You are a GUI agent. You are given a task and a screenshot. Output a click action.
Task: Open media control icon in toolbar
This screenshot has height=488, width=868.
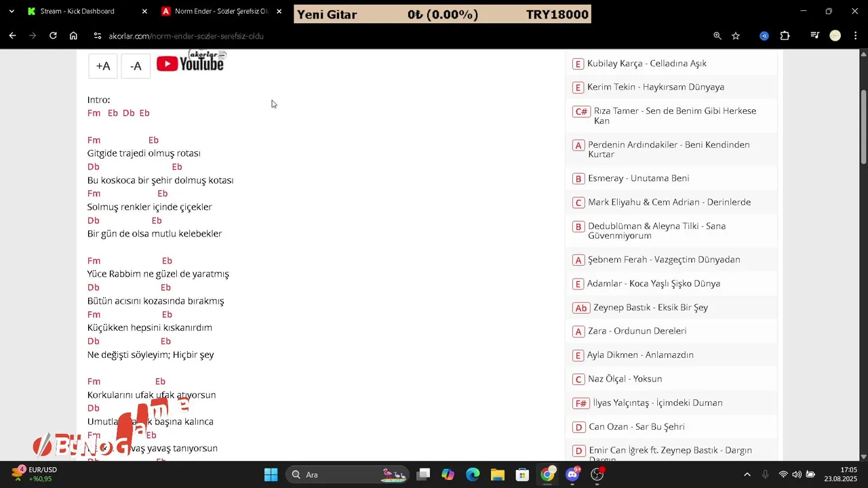point(815,36)
